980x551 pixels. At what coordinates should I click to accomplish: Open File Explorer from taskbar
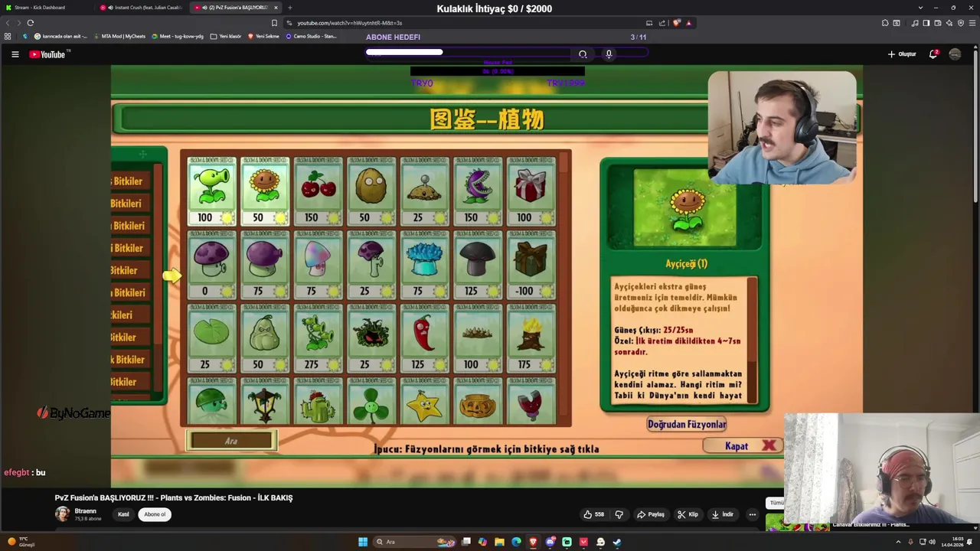click(499, 542)
